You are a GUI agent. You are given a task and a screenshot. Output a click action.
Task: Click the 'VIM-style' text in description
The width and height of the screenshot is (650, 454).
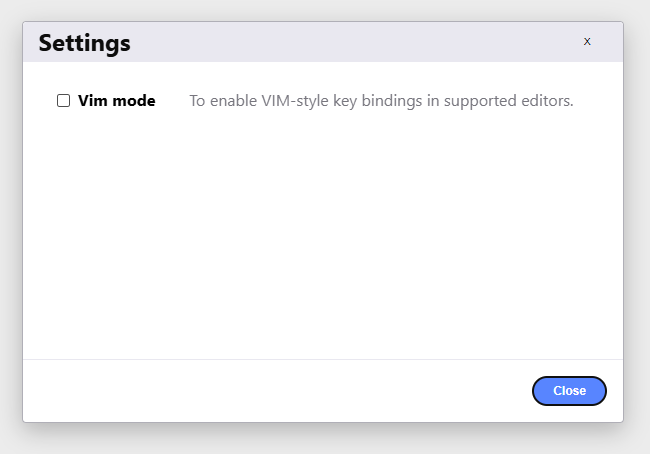[295, 101]
